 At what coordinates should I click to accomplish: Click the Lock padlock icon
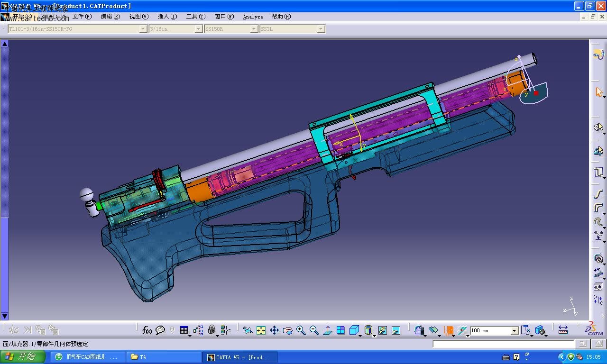point(212,330)
